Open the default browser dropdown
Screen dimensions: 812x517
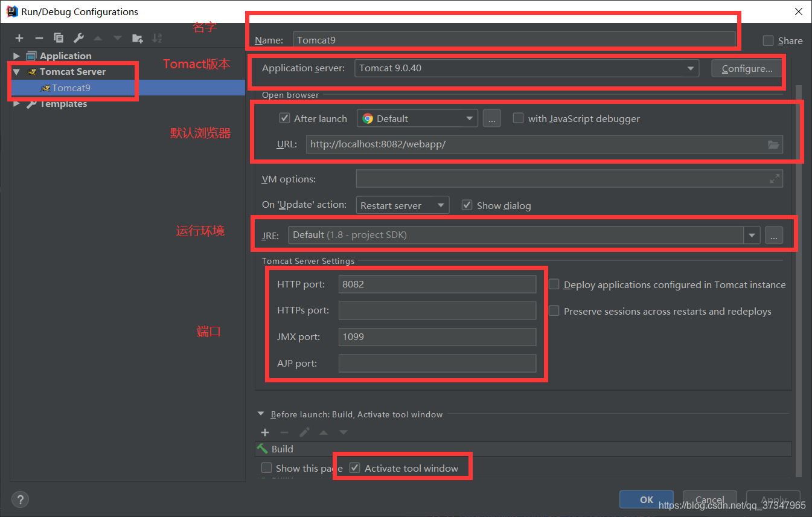(469, 118)
